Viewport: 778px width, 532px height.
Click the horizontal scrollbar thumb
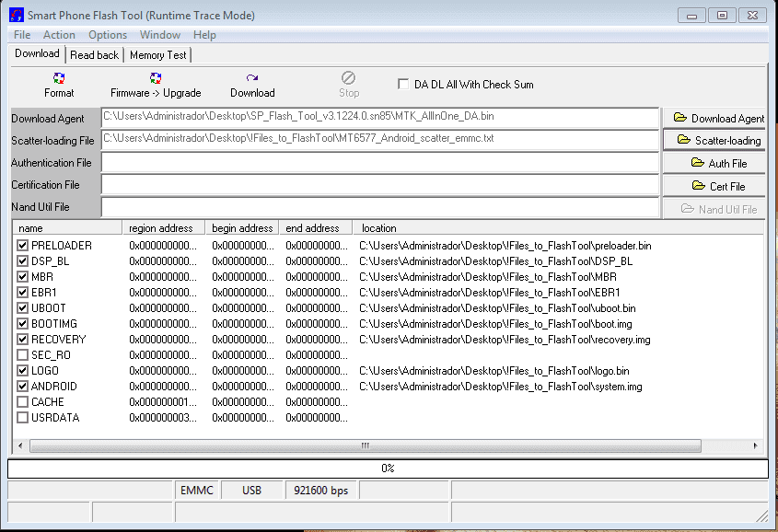(366, 445)
